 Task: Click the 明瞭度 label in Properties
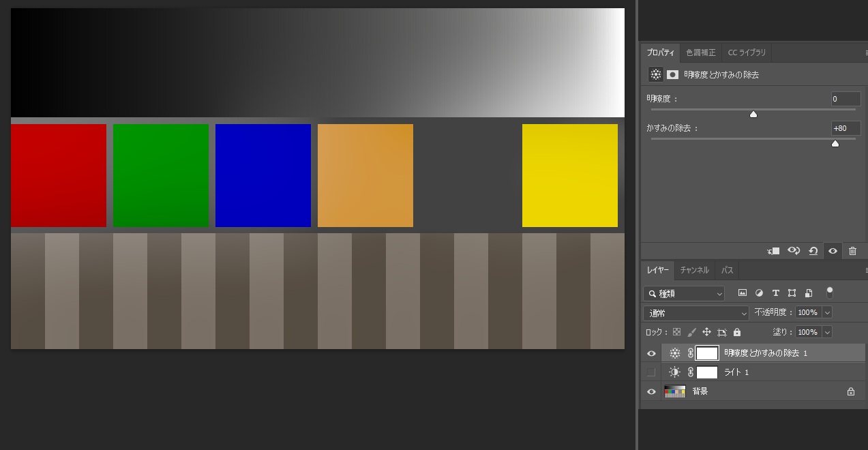[662, 99]
